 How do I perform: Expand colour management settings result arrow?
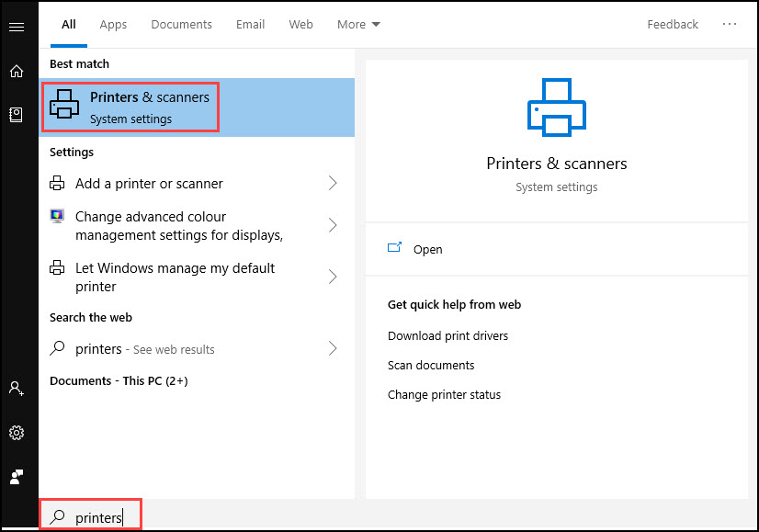click(x=333, y=226)
